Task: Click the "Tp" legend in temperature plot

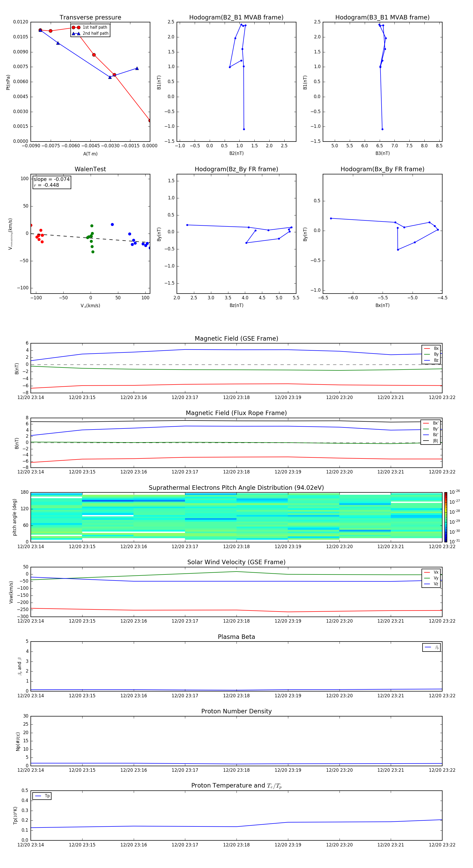Action: (x=42, y=796)
